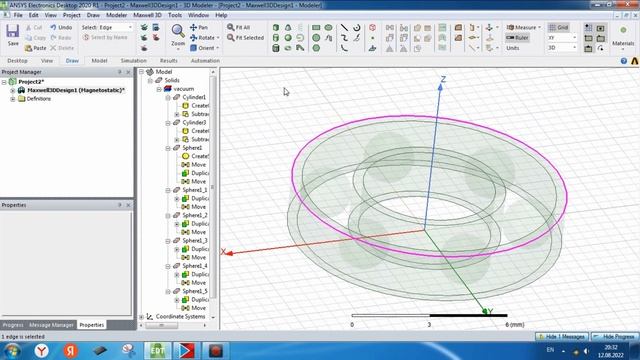This screenshot has width=640, height=360.
Task: Switch to the Progress tab
Action: 13,325
